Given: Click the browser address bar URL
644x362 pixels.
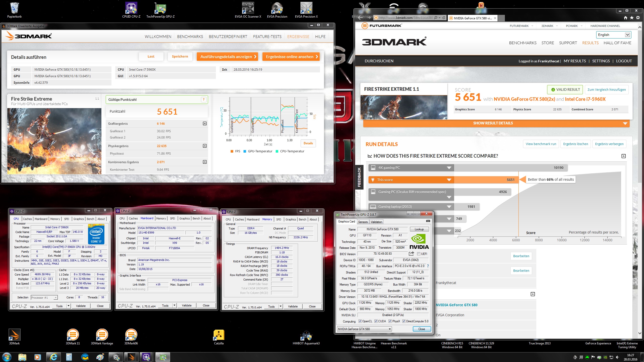Looking at the screenshot, I should point(406,18).
